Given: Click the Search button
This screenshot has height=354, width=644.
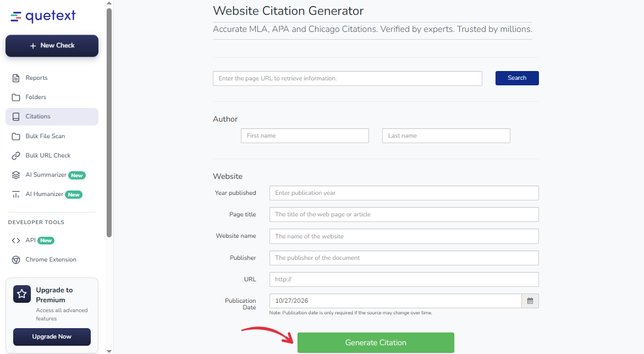Looking at the screenshot, I should [516, 78].
